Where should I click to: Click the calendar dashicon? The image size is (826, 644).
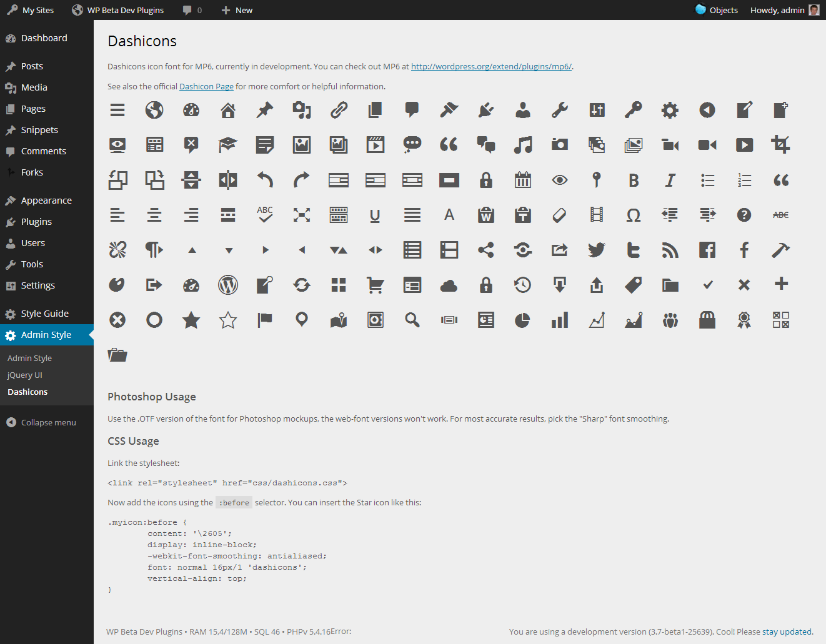pos(523,180)
